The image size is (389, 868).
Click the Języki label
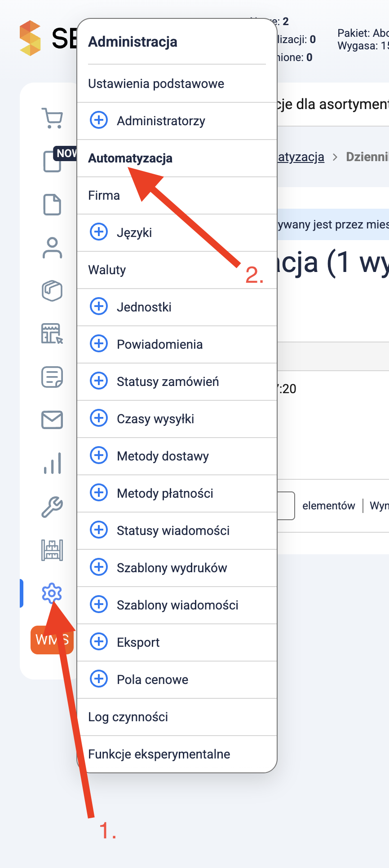click(134, 233)
